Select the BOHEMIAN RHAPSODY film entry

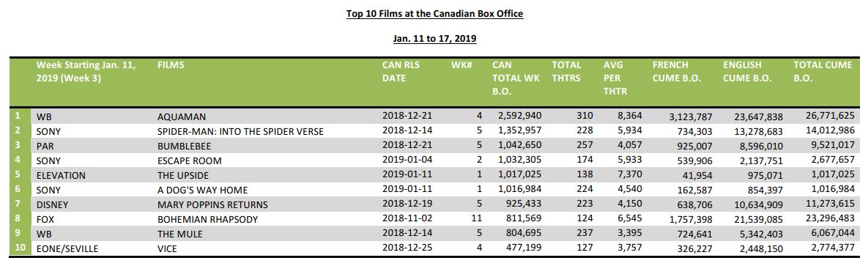pos(207,219)
